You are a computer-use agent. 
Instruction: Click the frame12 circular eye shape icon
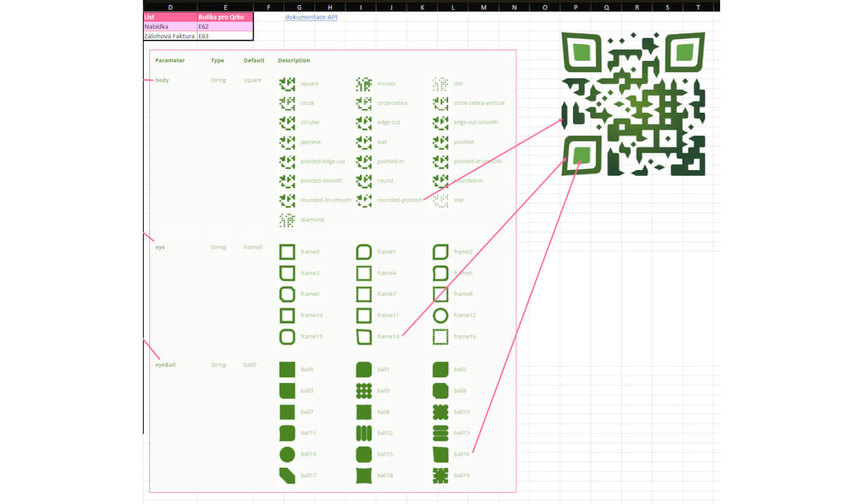pyautogui.click(x=441, y=315)
